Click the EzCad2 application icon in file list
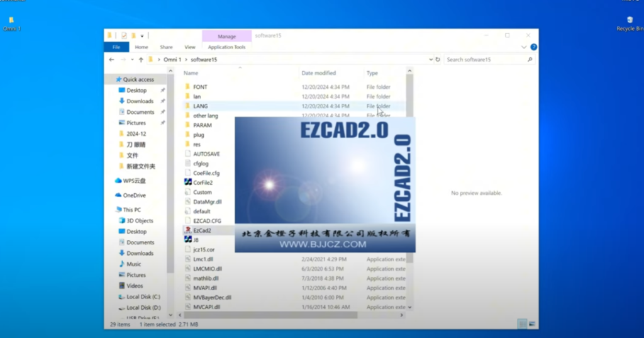 coord(187,230)
